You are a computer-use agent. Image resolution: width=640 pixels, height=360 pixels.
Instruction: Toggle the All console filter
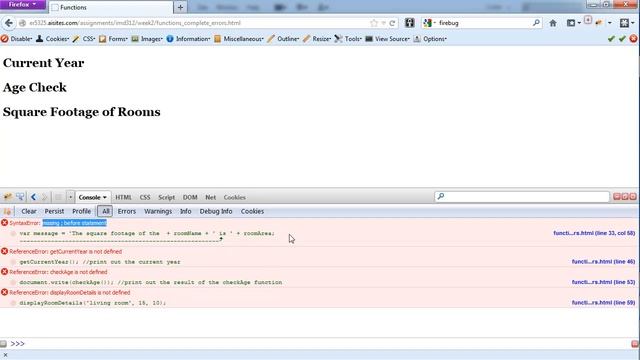pyautogui.click(x=105, y=211)
